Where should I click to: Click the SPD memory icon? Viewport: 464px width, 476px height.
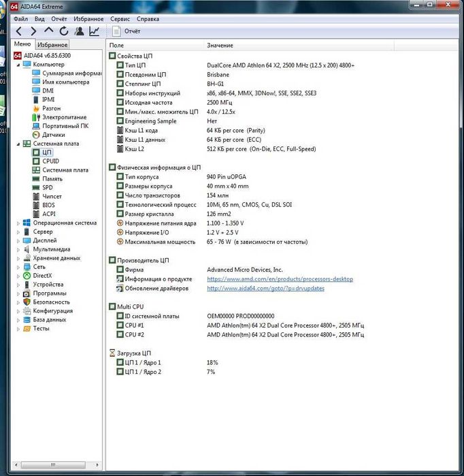point(36,187)
